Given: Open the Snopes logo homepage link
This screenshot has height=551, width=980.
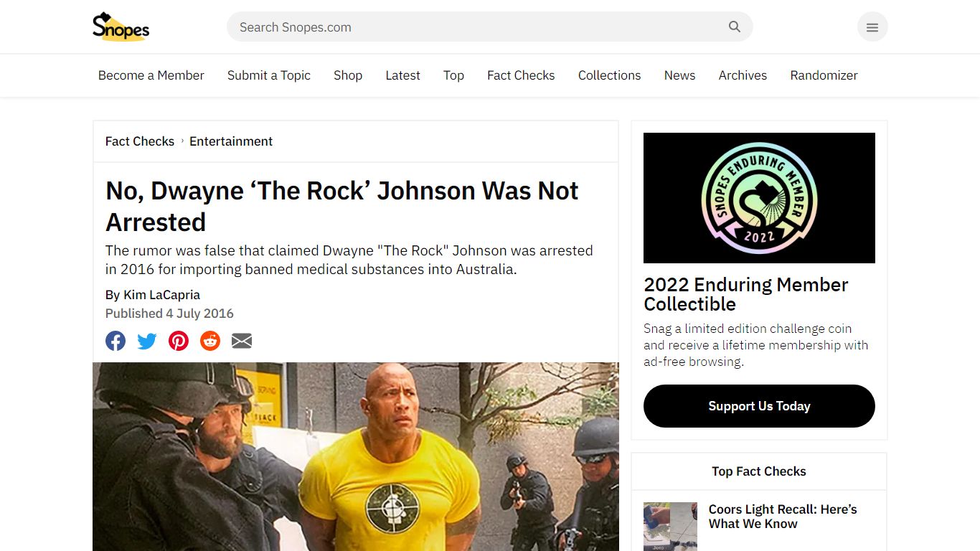Looking at the screenshot, I should tap(121, 27).
